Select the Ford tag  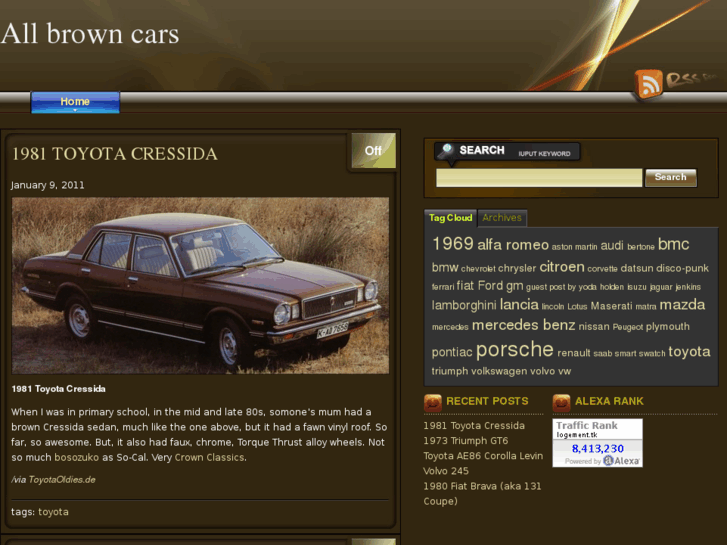(x=490, y=286)
